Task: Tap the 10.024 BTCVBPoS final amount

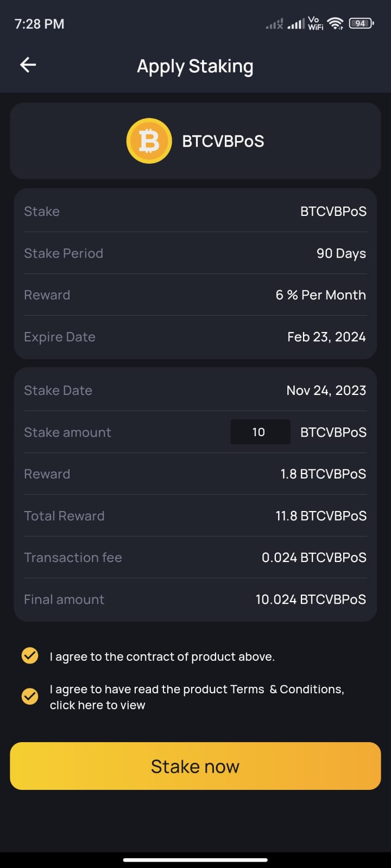Action: 311,599
